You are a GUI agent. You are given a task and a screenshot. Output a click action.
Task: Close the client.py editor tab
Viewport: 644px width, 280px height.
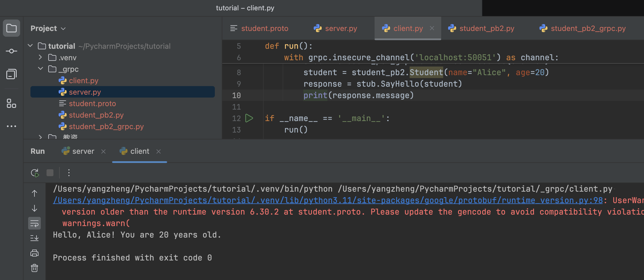(432, 28)
